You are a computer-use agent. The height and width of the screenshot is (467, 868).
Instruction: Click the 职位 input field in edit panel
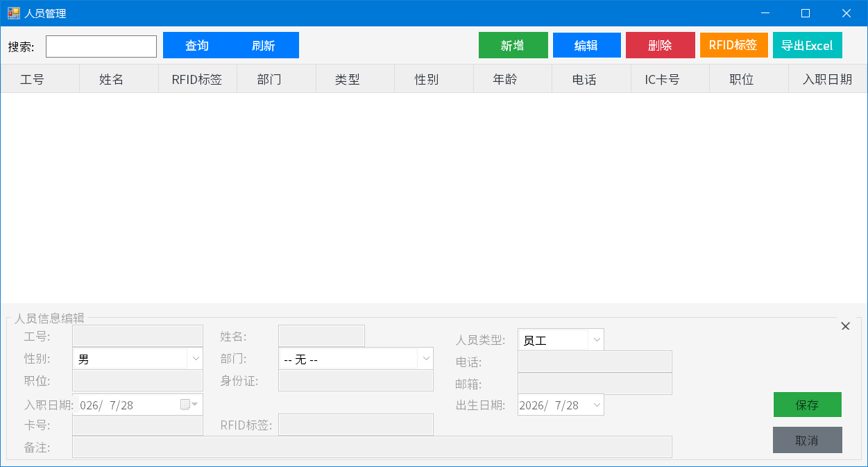click(x=138, y=380)
